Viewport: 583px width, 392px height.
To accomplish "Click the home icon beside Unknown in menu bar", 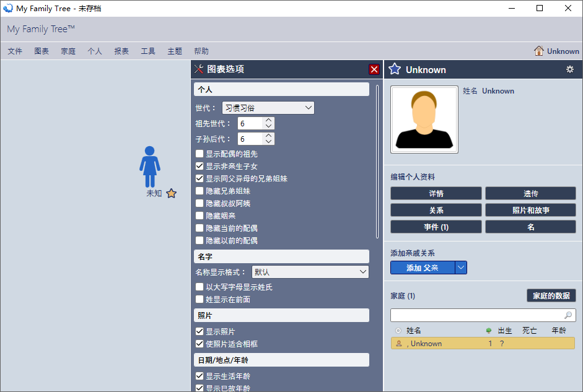I will [539, 51].
